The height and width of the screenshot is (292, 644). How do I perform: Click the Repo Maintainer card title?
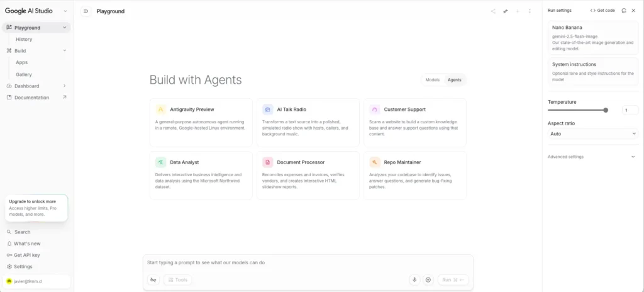[402, 162]
